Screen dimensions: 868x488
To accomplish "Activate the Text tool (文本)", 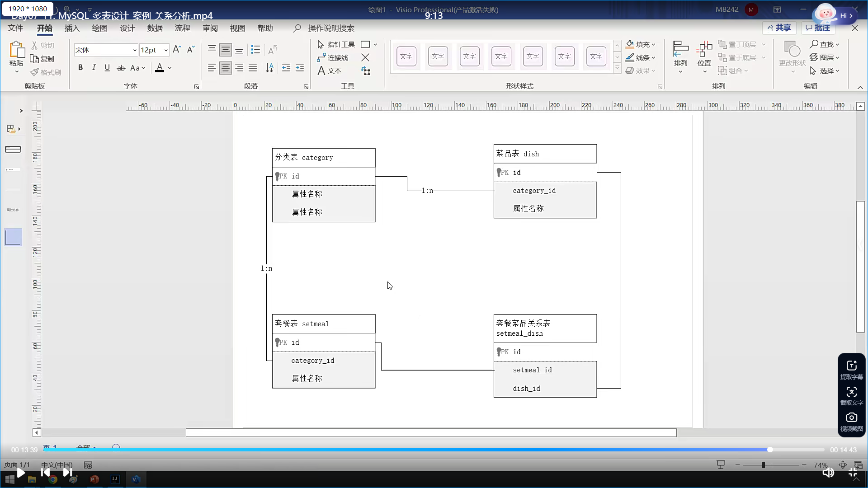I will click(x=330, y=70).
